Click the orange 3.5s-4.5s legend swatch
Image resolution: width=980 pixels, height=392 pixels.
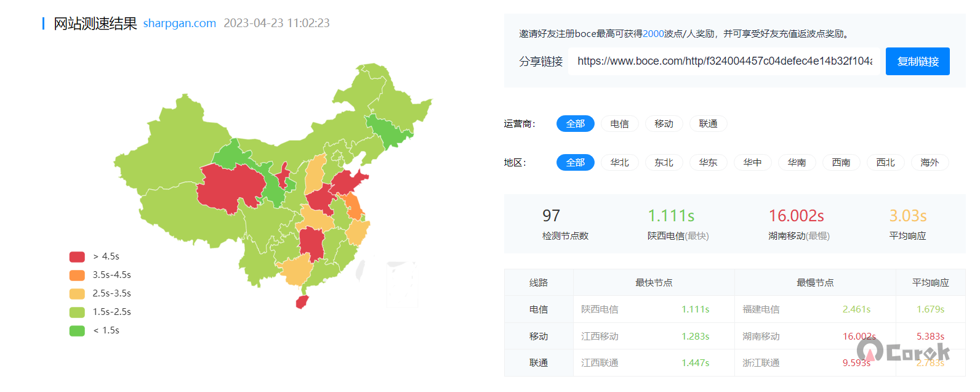point(77,275)
